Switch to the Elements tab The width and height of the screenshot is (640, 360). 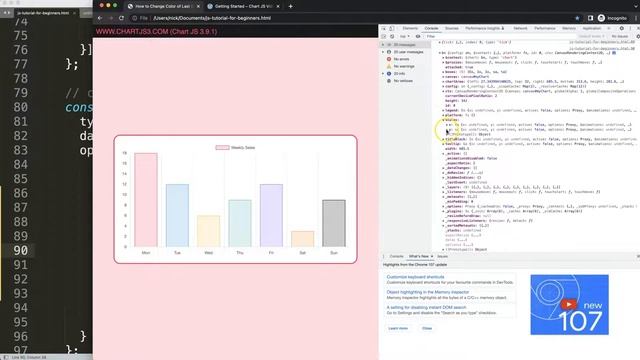click(410, 28)
